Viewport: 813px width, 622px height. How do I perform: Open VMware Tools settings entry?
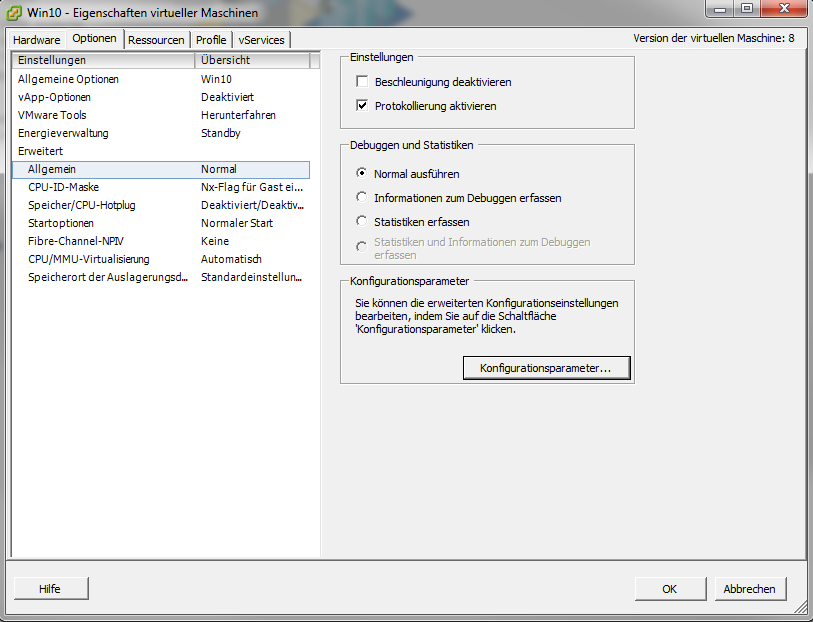click(x=52, y=115)
